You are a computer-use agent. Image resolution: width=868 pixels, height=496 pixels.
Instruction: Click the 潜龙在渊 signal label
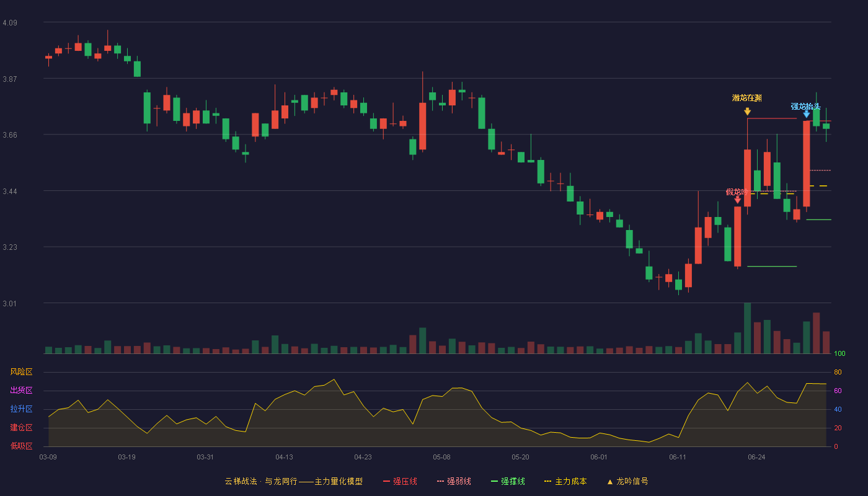(x=747, y=98)
